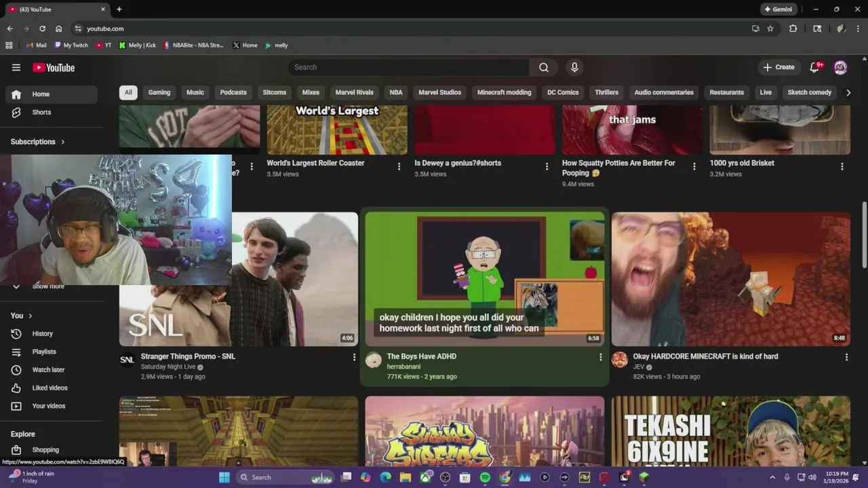Click the YouTube search field

409,67
